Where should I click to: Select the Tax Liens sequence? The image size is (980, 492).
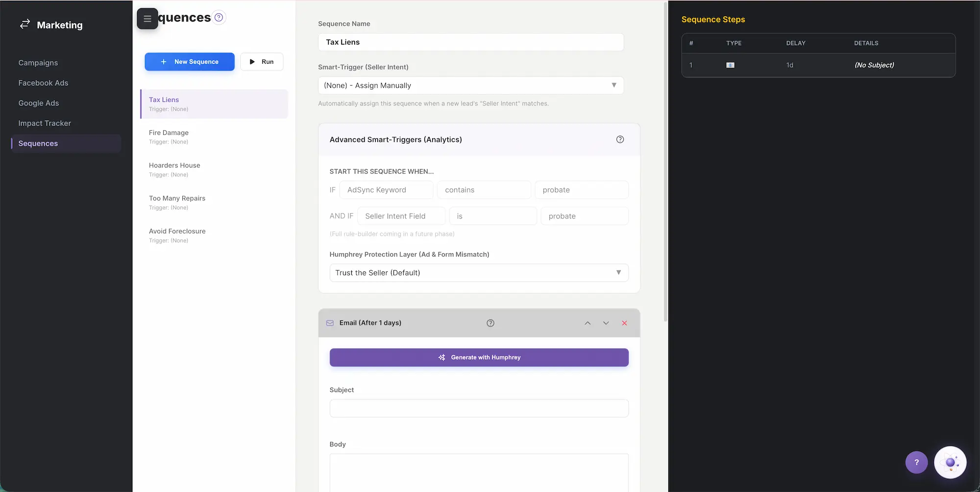coord(214,104)
